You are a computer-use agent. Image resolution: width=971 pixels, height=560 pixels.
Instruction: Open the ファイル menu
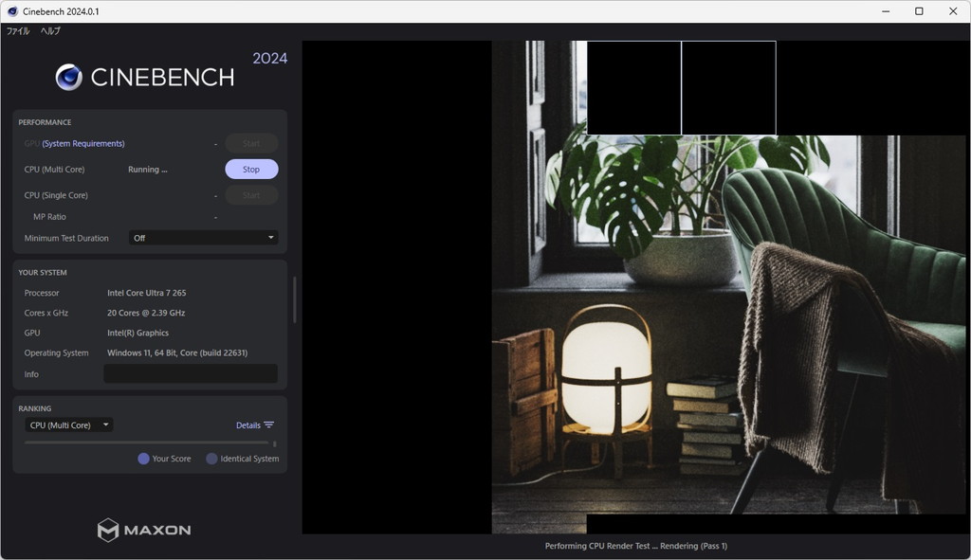click(x=18, y=31)
